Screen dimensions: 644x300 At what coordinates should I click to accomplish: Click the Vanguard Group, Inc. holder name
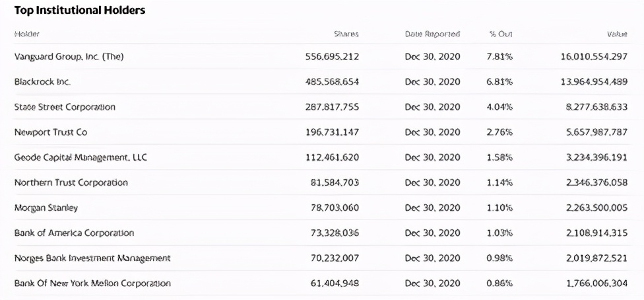(69, 57)
